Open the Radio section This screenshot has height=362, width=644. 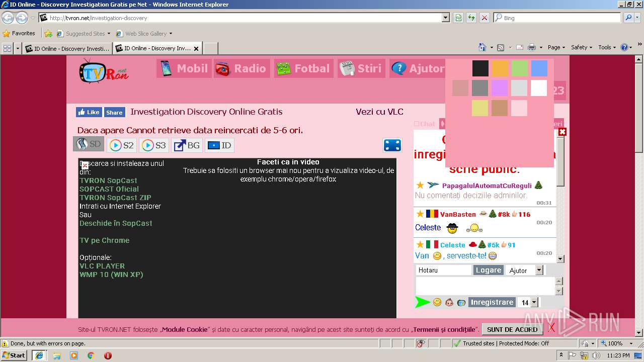click(242, 68)
